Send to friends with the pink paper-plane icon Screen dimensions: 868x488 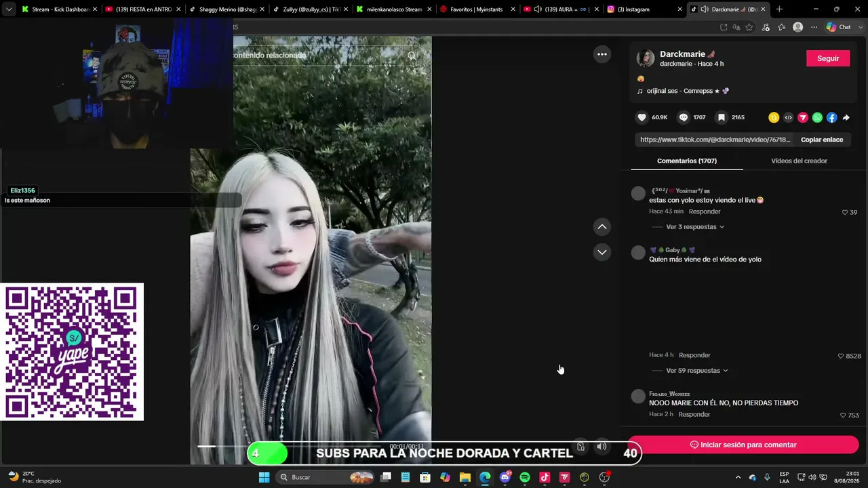tap(803, 117)
